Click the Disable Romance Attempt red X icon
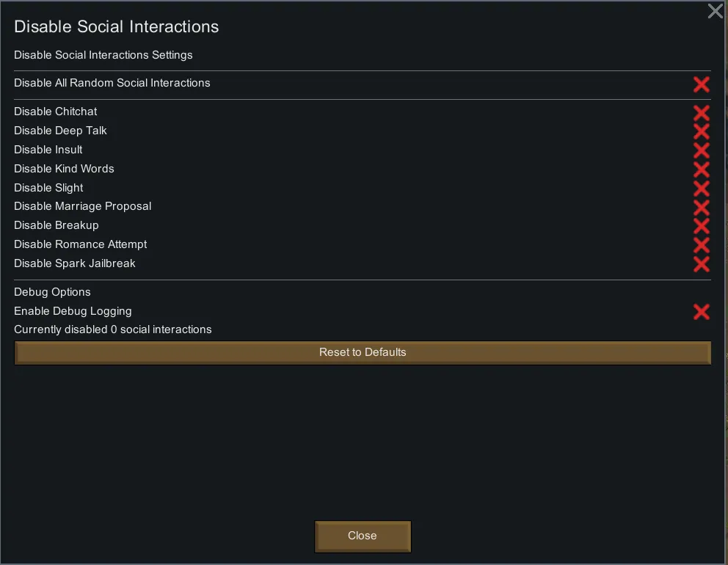Screen dimensions: 728x565 [x=701, y=245]
